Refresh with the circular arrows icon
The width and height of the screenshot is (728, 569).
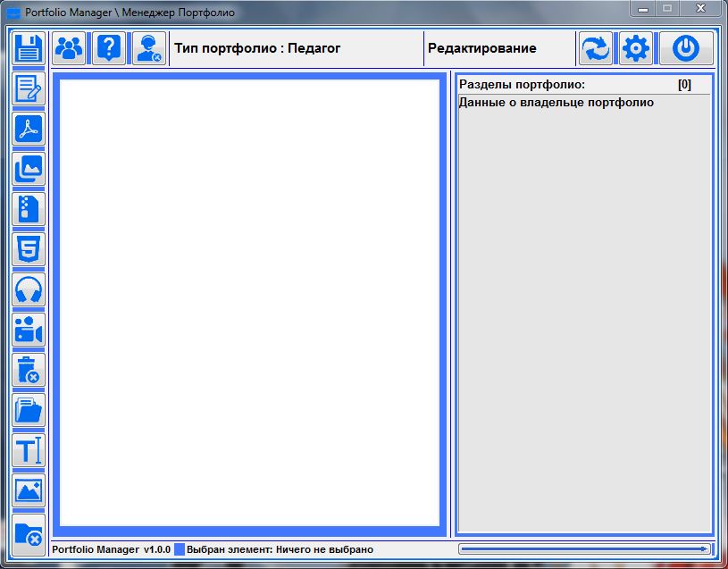(x=596, y=48)
